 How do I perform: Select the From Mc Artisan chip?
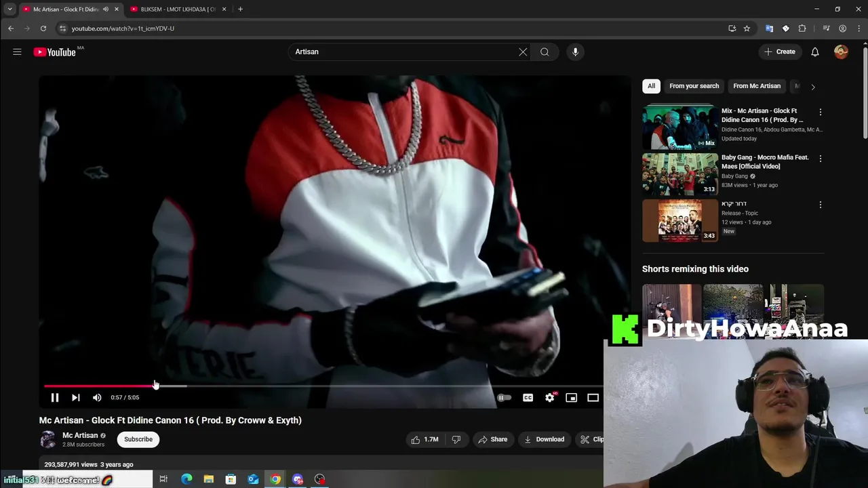pos(757,86)
